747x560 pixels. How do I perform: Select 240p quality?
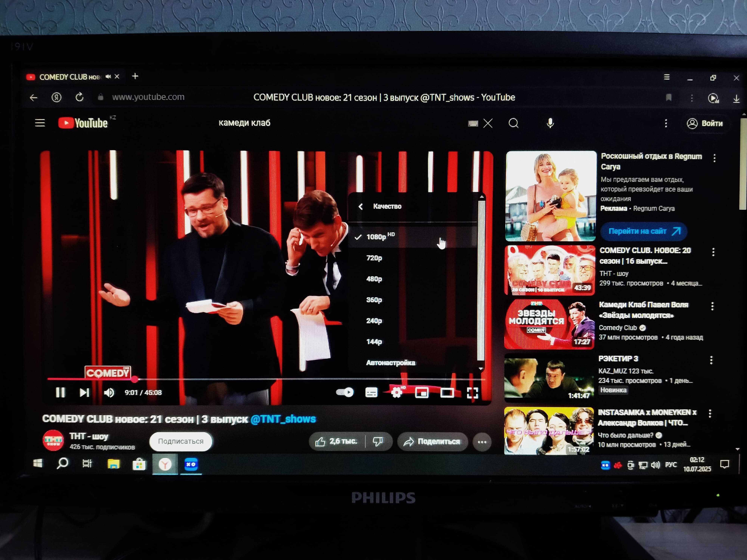pos(412,321)
